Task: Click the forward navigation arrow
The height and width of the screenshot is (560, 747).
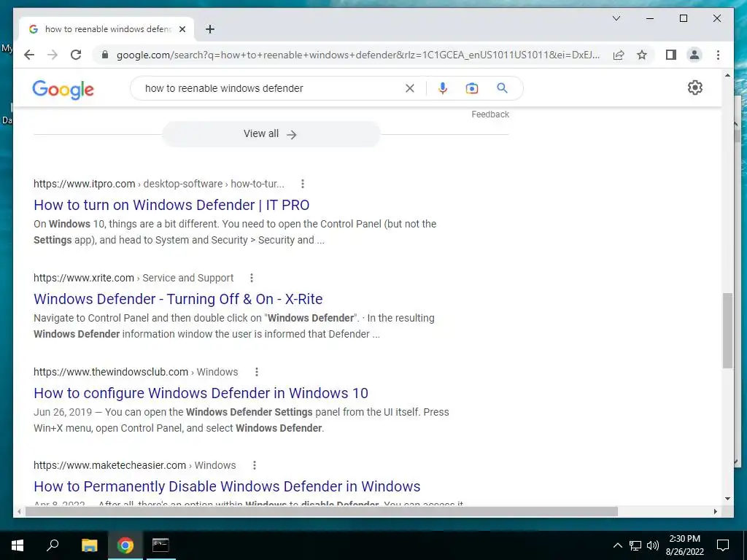Action: click(x=53, y=55)
